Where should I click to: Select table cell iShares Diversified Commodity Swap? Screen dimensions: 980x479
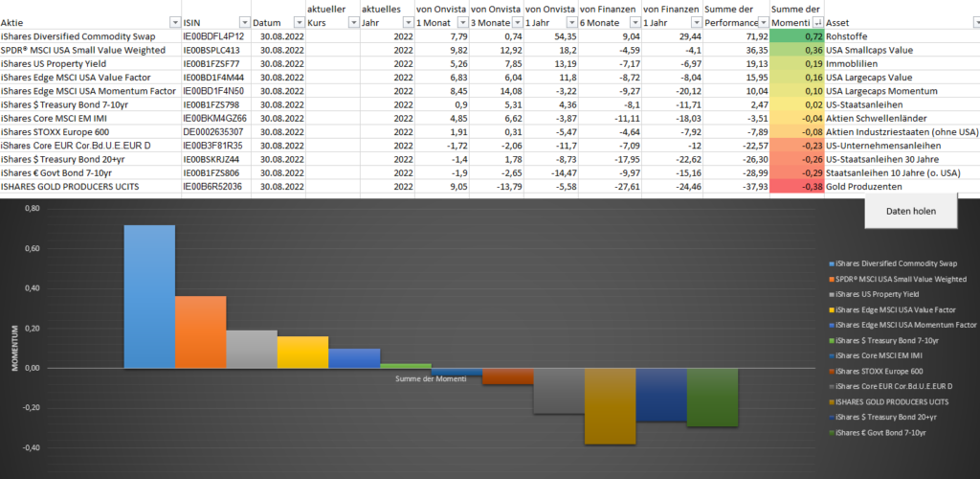coord(91,36)
